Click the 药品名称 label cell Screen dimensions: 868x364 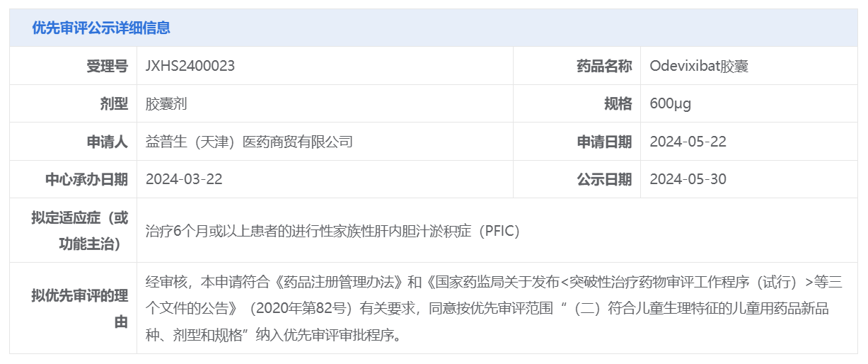[x=577, y=66]
